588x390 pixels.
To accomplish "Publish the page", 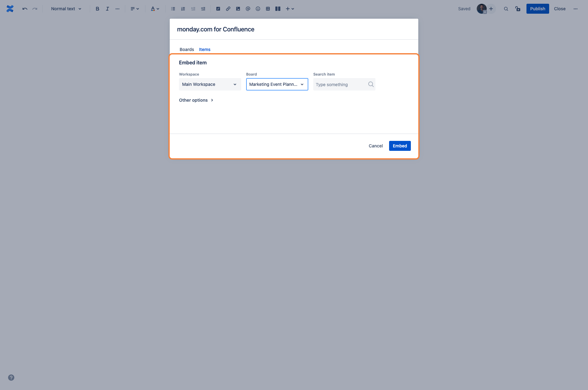I will [538, 9].
